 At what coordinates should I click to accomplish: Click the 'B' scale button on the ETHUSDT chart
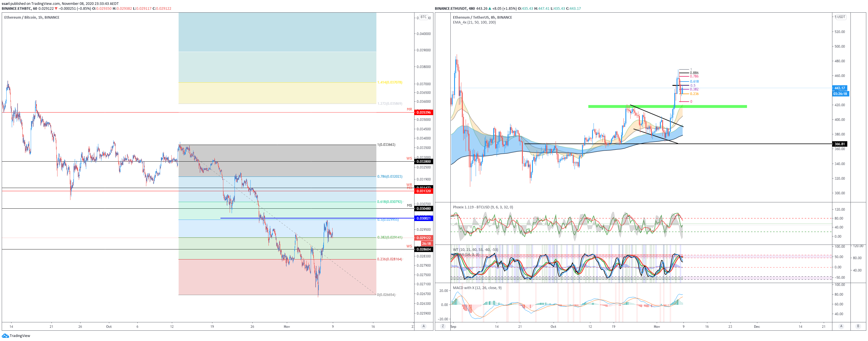click(858, 326)
